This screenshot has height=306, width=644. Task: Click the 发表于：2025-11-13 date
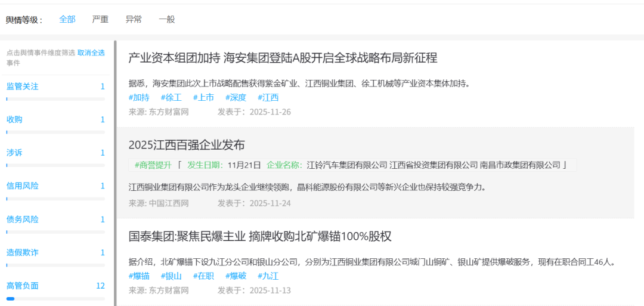click(x=254, y=291)
